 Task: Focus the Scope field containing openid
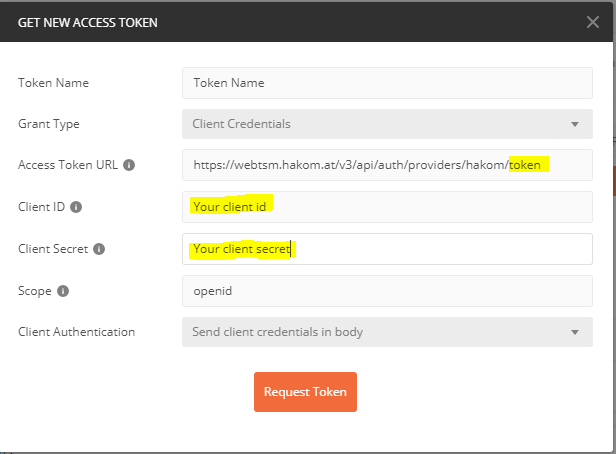coord(387,291)
